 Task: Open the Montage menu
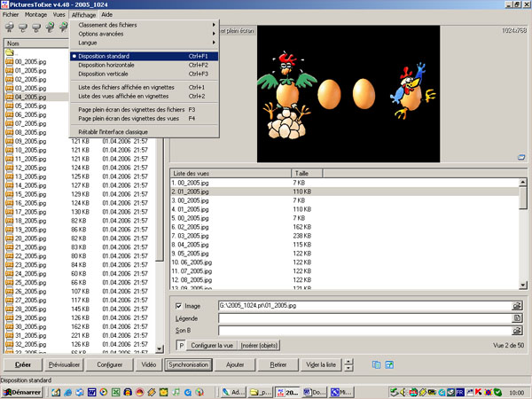[35, 14]
